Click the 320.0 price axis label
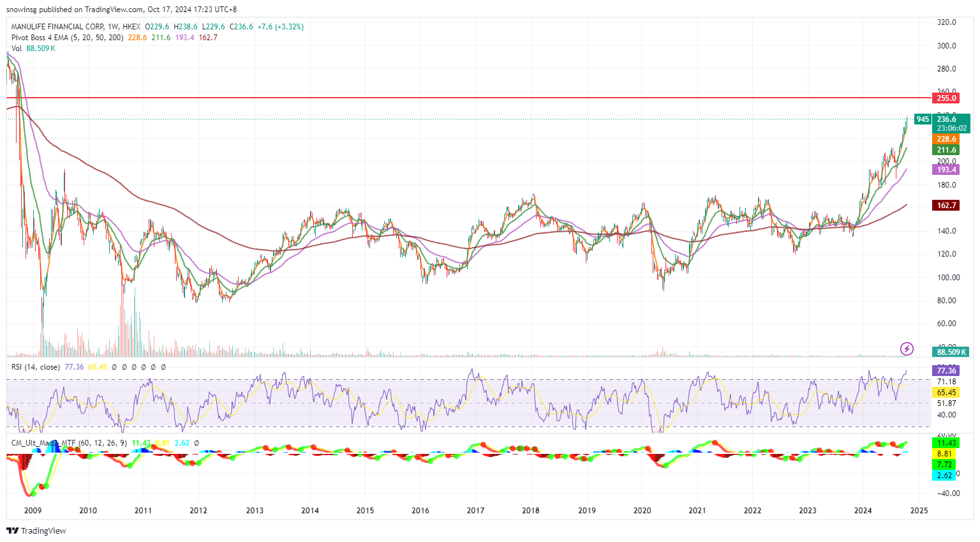The height and width of the screenshot is (542, 980). [x=946, y=22]
